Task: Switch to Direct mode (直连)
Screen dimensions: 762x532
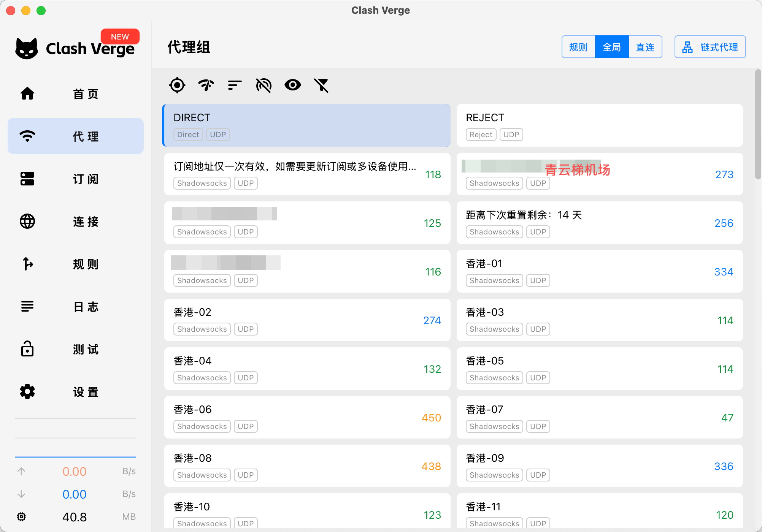Action: 645,47
